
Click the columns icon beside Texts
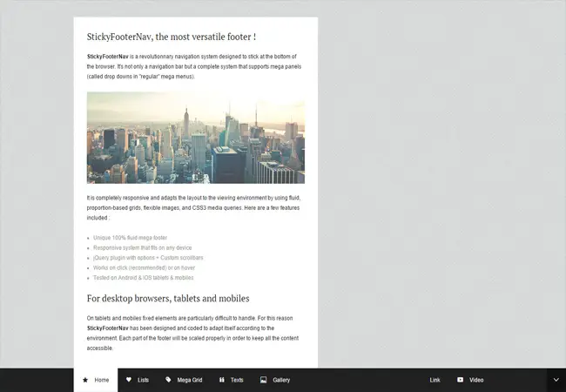coord(222,380)
